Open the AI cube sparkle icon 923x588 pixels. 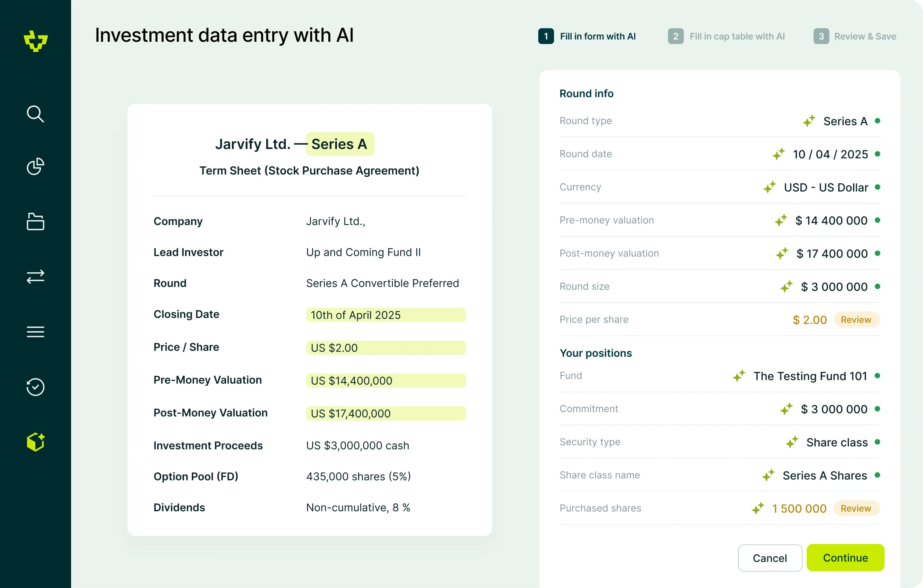(x=36, y=442)
